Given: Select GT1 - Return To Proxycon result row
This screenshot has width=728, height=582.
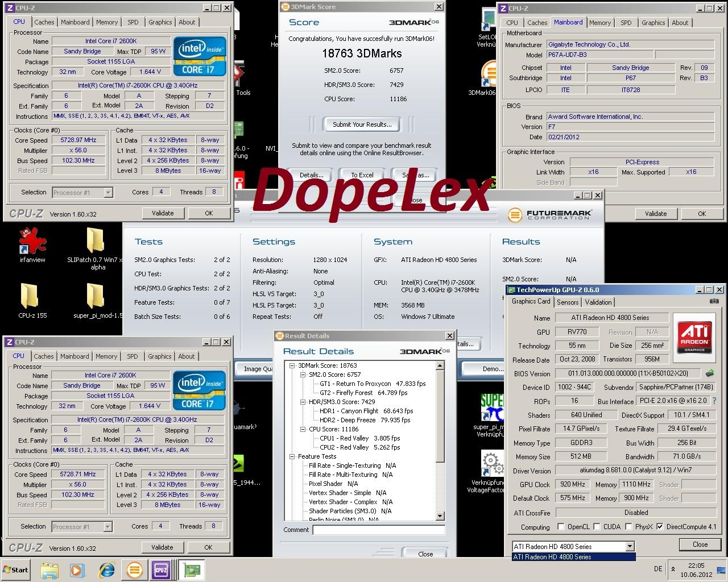Looking at the screenshot, I should pos(373,384).
